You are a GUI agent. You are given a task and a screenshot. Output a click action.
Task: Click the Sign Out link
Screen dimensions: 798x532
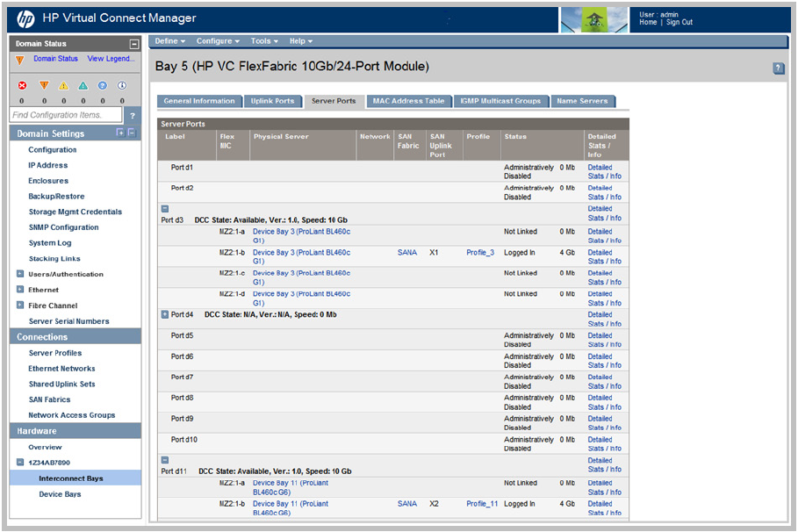pos(679,23)
